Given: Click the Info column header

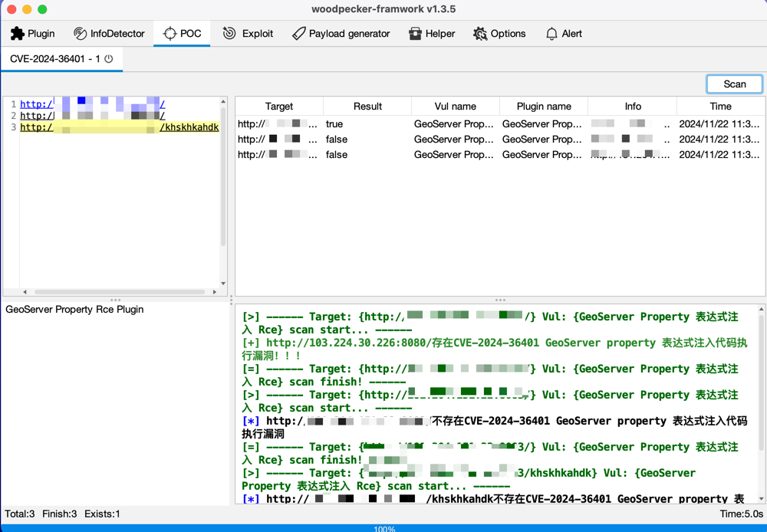Looking at the screenshot, I should (633, 106).
